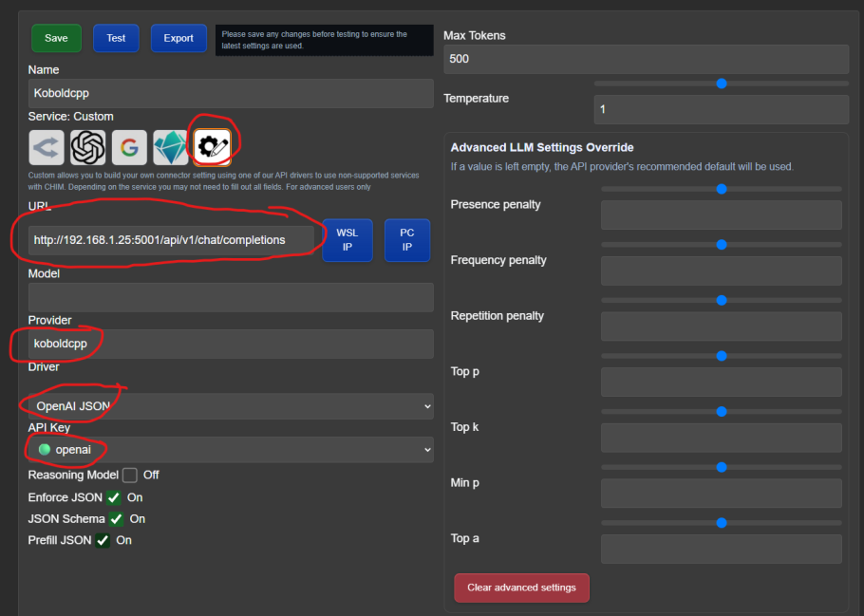Click the Temperature slider handle
864x616 pixels.
722,84
